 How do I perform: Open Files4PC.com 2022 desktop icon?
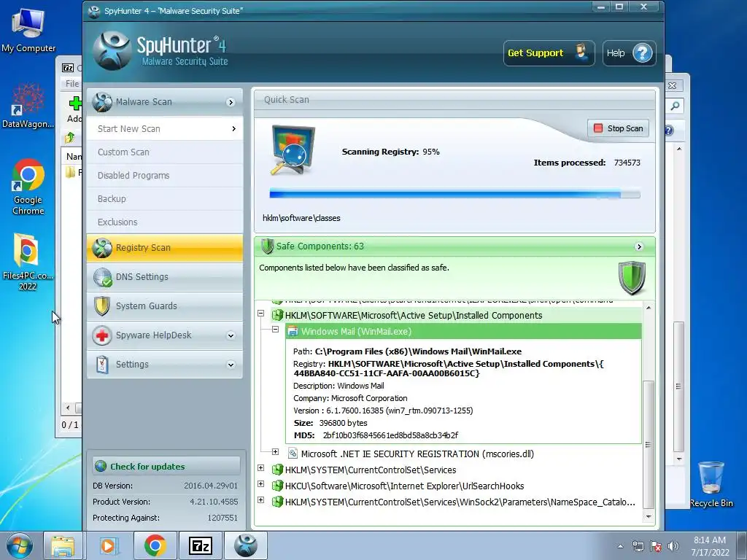[x=28, y=262]
